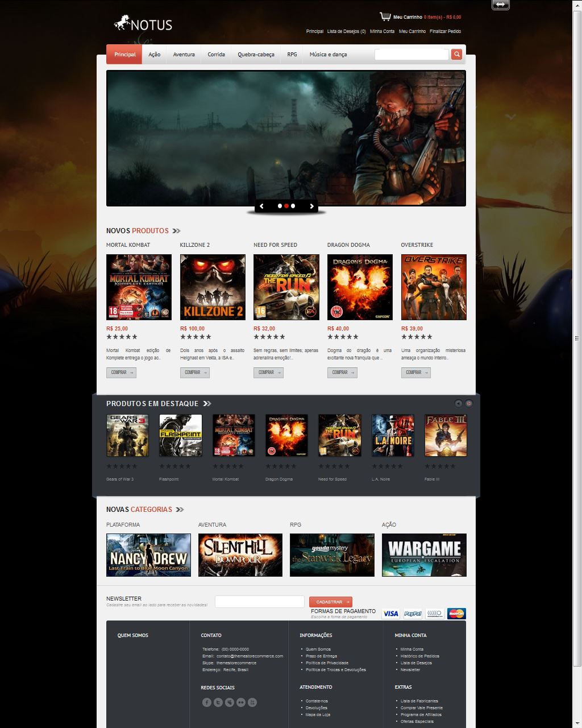Open the Facebook social icon
582x728 pixels.
(207, 702)
